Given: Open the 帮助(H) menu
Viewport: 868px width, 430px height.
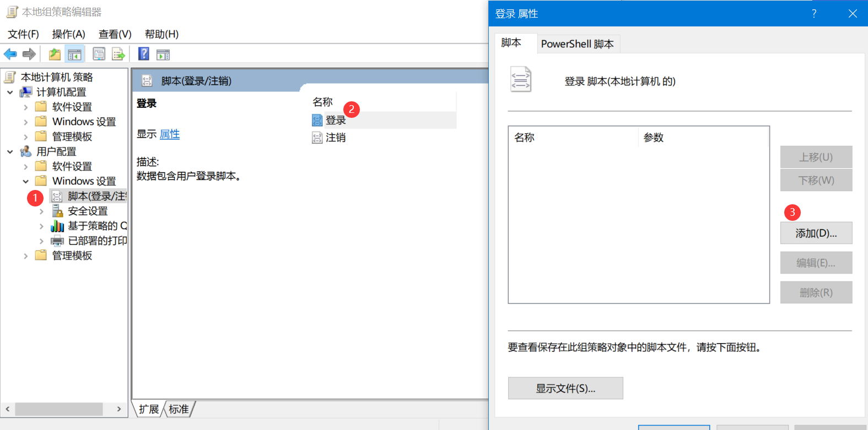Looking at the screenshot, I should click(161, 34).
